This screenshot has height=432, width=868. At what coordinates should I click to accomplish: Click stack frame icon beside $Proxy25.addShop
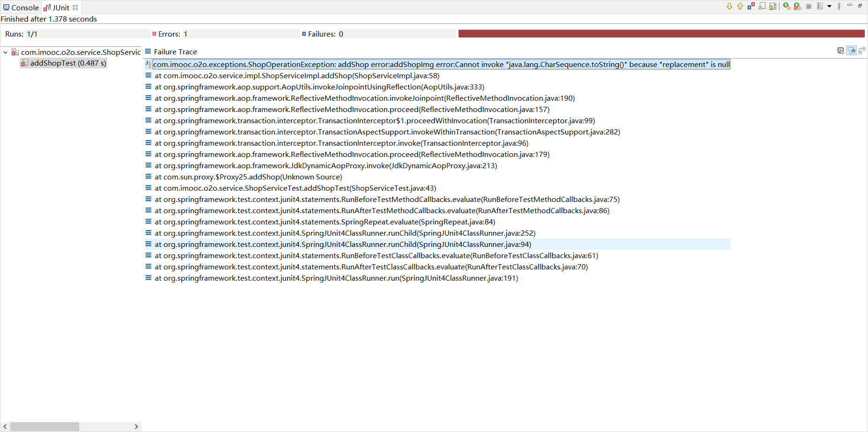coord(148,176)
